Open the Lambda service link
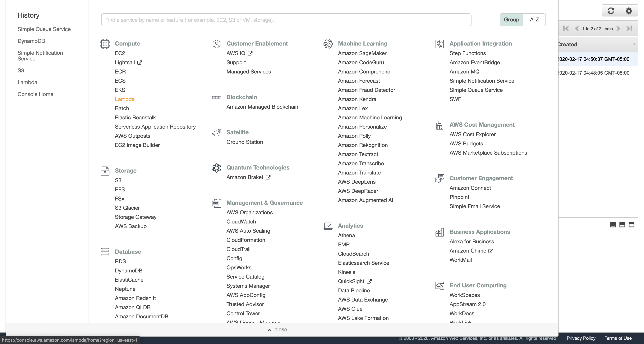This screenshot has width=644, height=344. 125,99
